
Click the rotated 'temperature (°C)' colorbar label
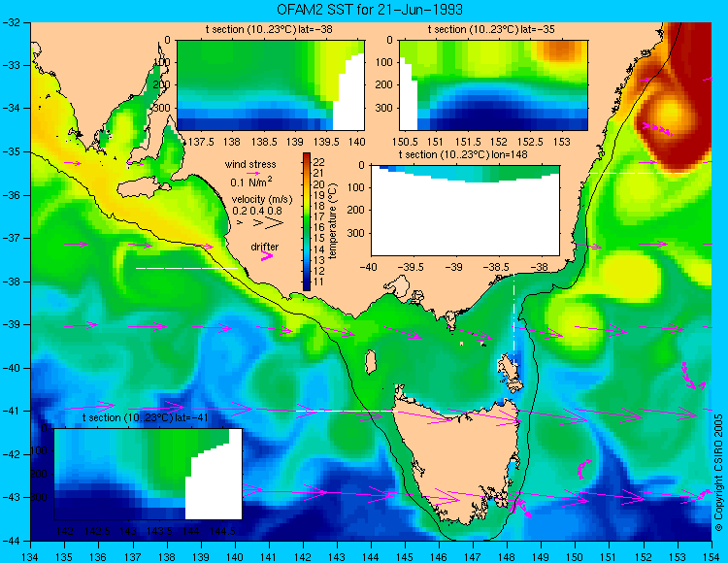point(332,221)
